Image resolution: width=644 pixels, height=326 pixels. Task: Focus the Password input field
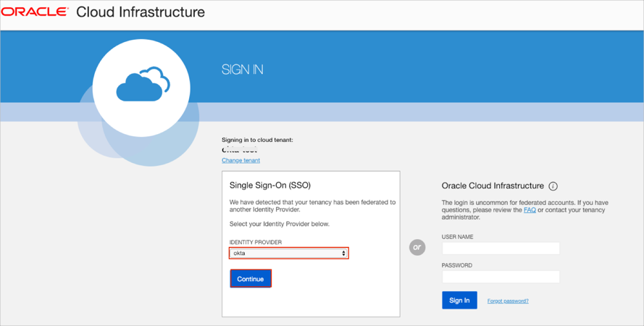tap(501, 277)
